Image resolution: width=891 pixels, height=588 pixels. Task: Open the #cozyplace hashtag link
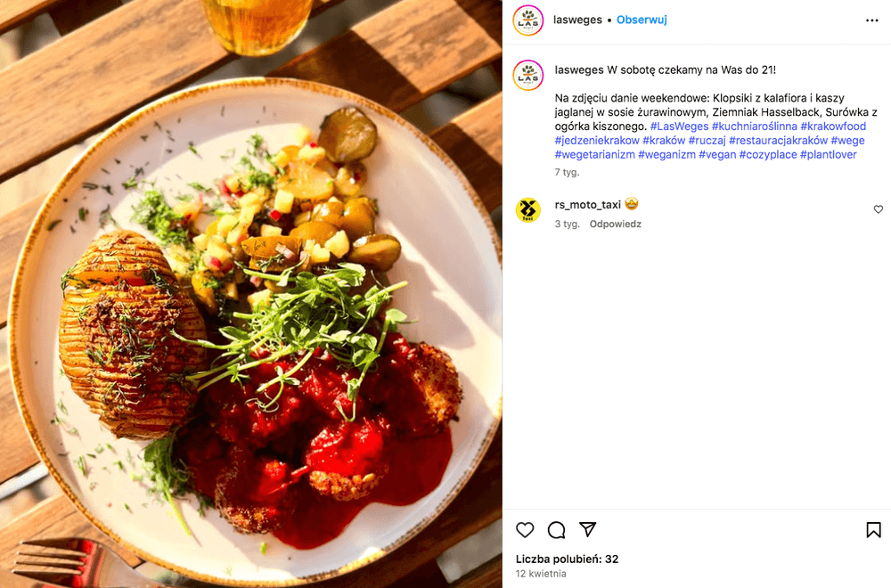pyautogui.click(x=768, y=154)
